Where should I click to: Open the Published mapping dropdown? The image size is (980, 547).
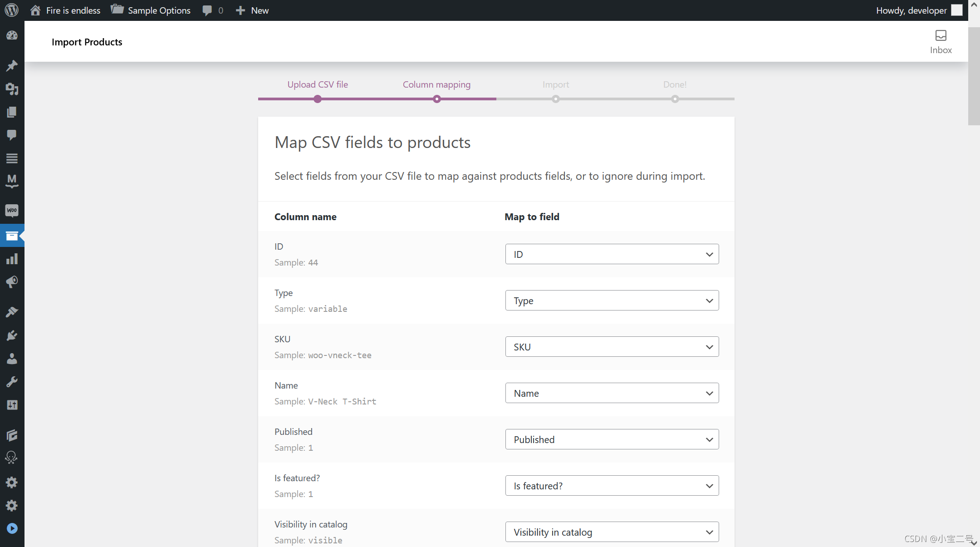tap(612, 439)
